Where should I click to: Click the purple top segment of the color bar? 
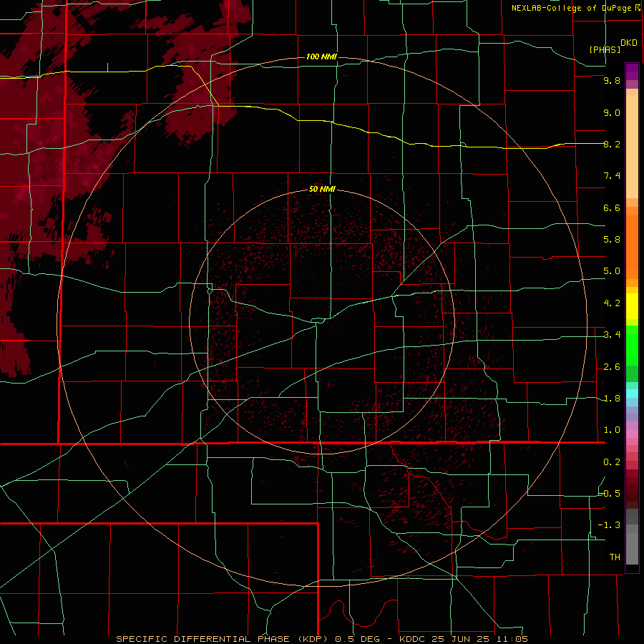[632, 72]
